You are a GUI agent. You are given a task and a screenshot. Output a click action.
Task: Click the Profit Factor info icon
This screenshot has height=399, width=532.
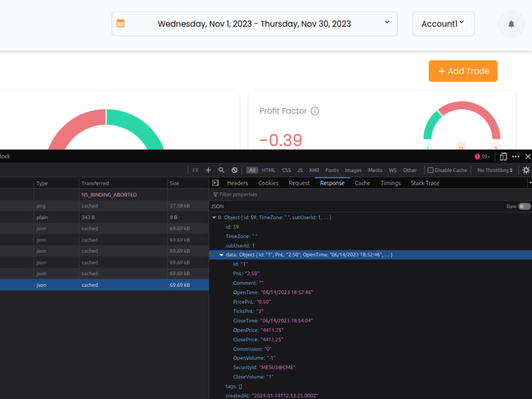pos(315,111)
